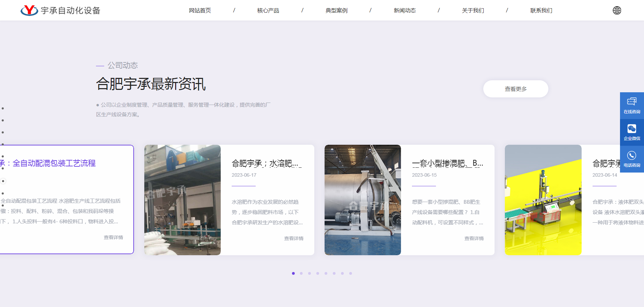Select the first carousel pagination dot
The image size is (644, 307).
point(293,273)
